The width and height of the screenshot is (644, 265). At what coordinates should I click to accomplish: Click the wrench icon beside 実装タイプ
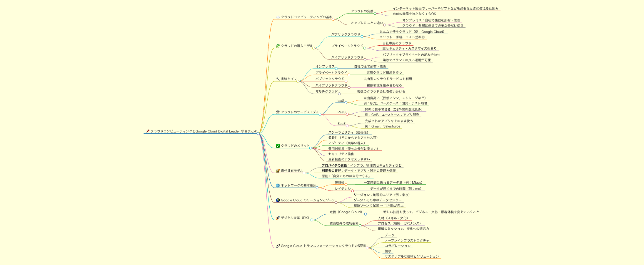point(278,79)
